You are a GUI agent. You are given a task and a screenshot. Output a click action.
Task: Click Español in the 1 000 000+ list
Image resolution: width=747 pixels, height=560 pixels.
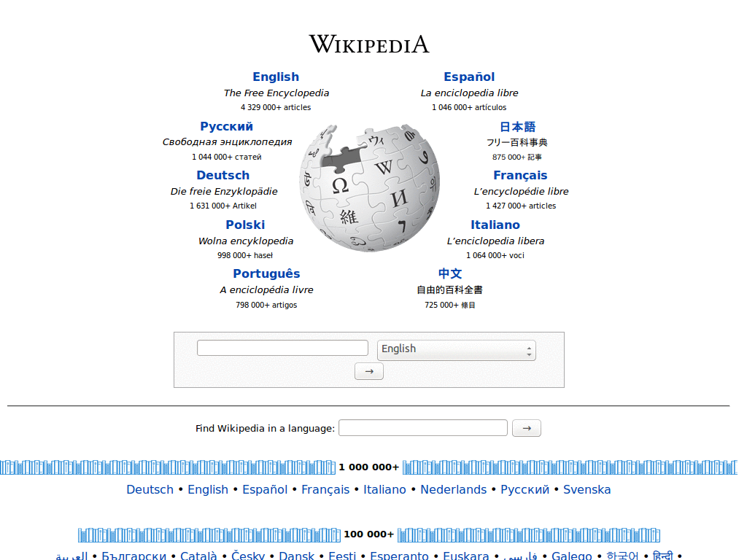(265, 490)
